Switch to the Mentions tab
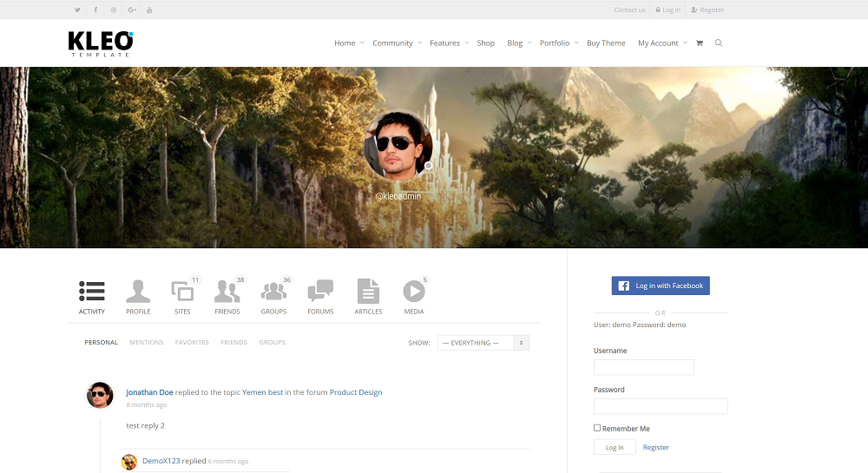The width and height of the screenshot is (868, 473). coord(147,343)
